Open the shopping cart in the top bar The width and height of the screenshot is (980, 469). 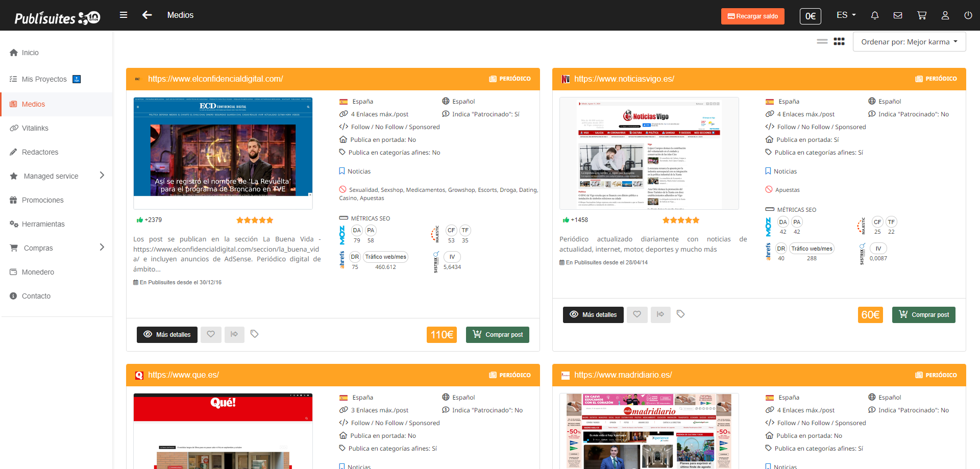click(x=921, y=15)
